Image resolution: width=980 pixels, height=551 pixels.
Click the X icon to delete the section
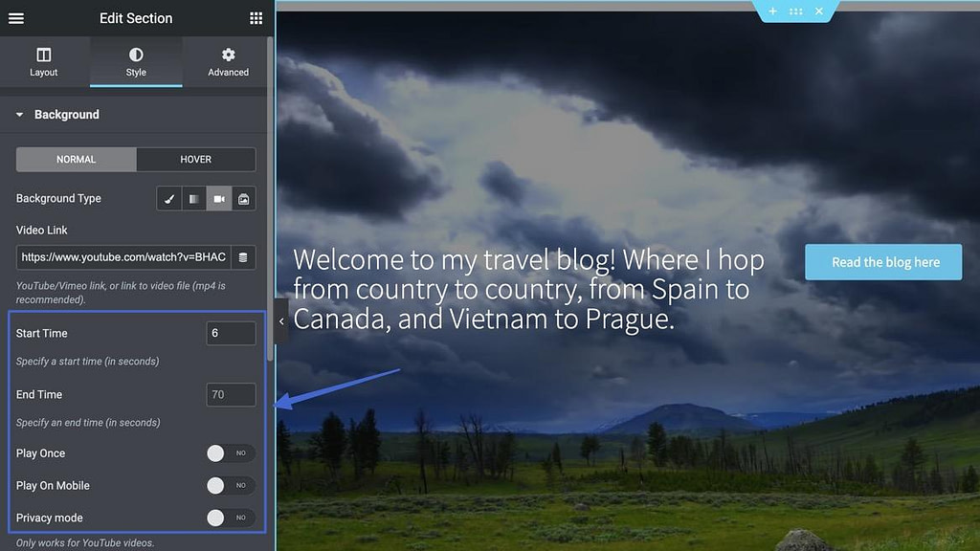(x=821, y=11)
